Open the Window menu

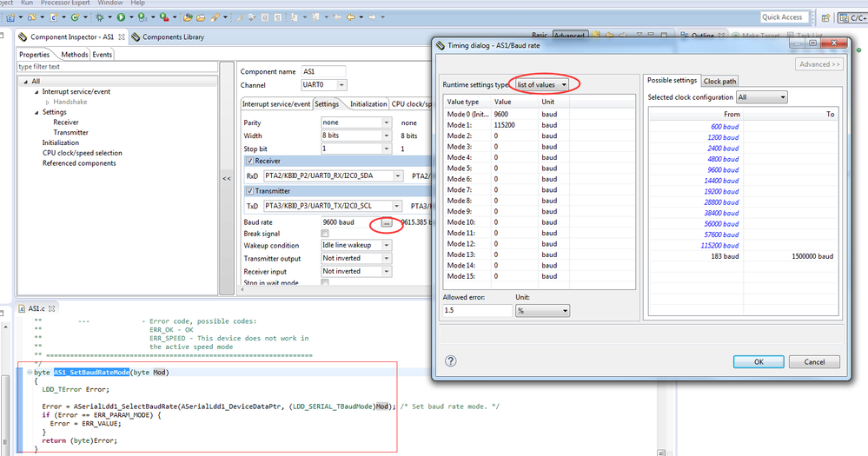tap(110, 3)
